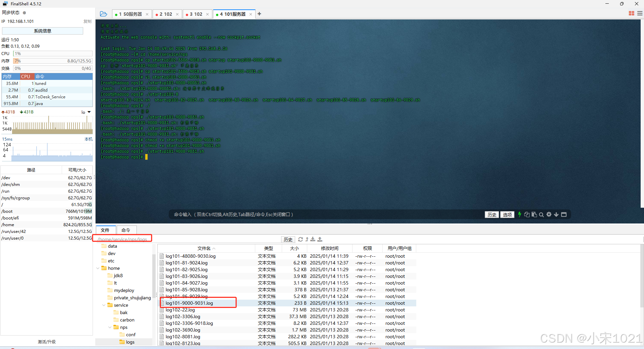Click the paste icon in command bar

point(534,214)
